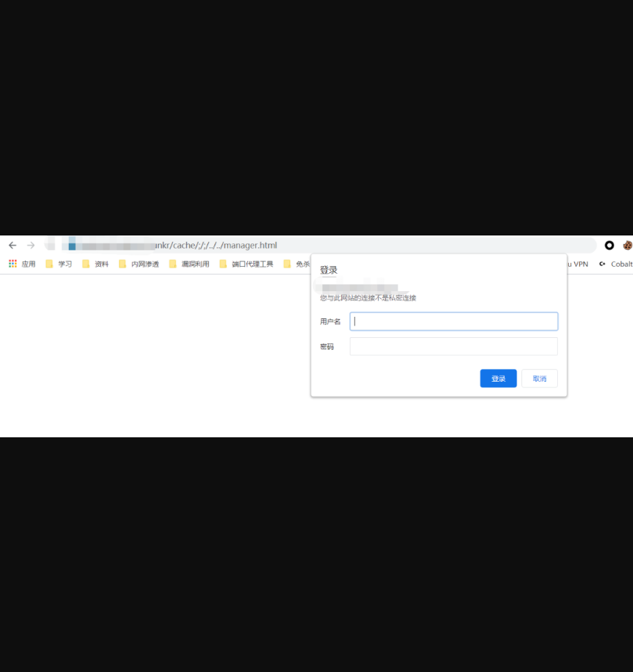Open the 端口代理工具 bookmark folder
The width and height of the screenshot is (633, 672).
point(246,264)
